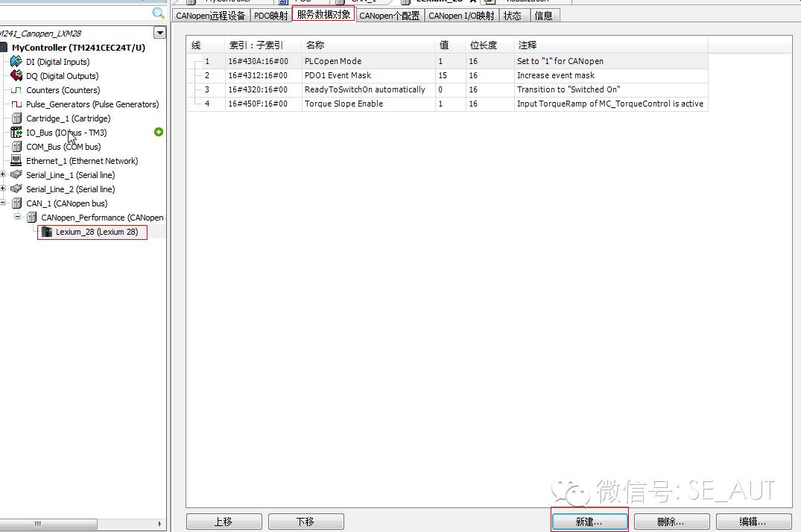The height and width of the screenshot is (532, 801).
Task: Collapse the CANopen_Performance tree node
Action: click(x=18, y=217)
